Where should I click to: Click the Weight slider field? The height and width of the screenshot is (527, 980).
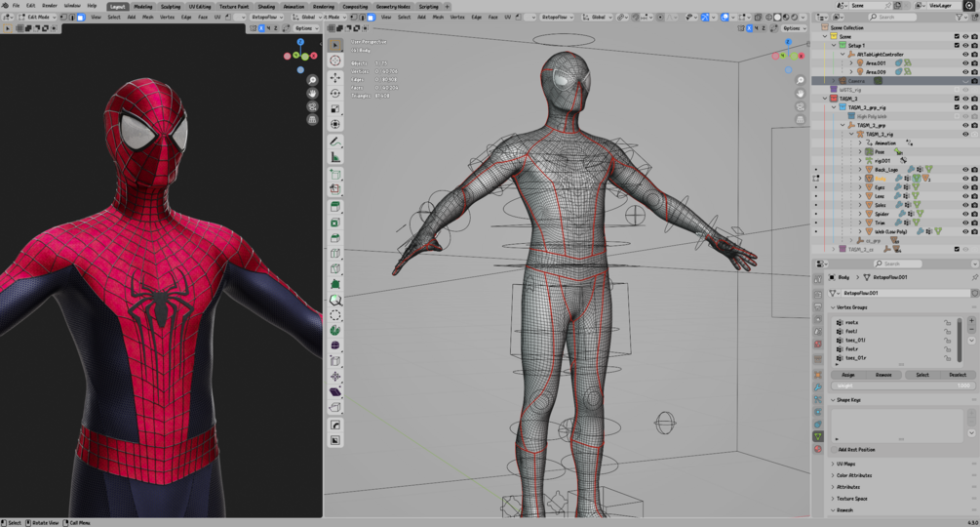click(902, 385)
